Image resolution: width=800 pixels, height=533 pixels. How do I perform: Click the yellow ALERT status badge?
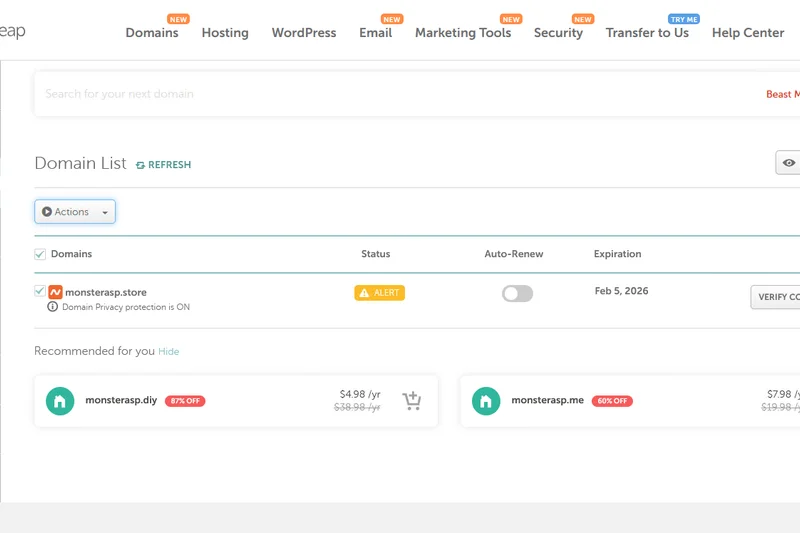click(380, 293)
